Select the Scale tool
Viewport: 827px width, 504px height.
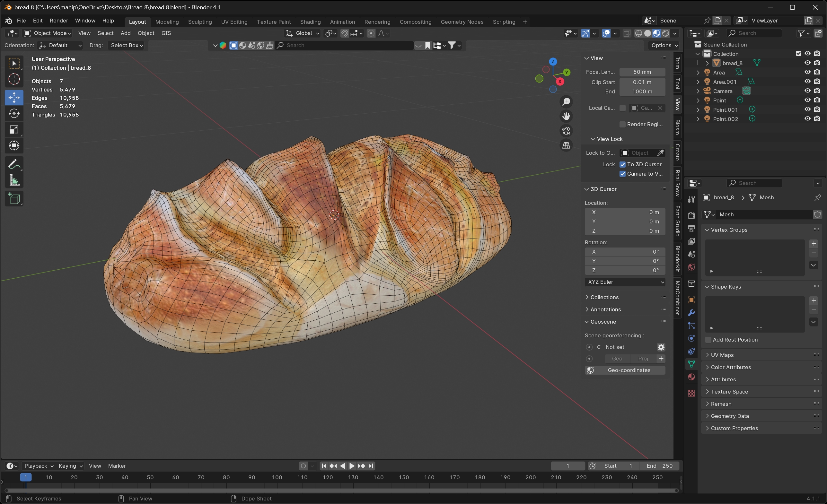pyautogui.click(x=14, y=129)
